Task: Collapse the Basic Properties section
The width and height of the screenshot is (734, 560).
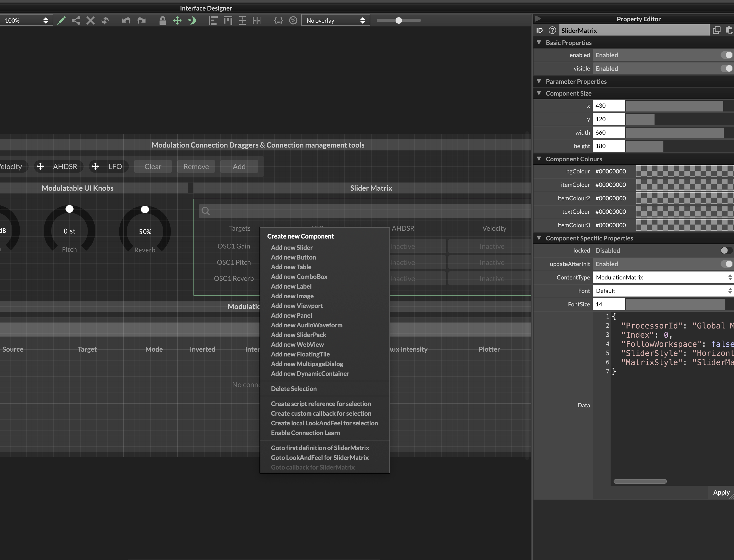Action: point(539,43)
